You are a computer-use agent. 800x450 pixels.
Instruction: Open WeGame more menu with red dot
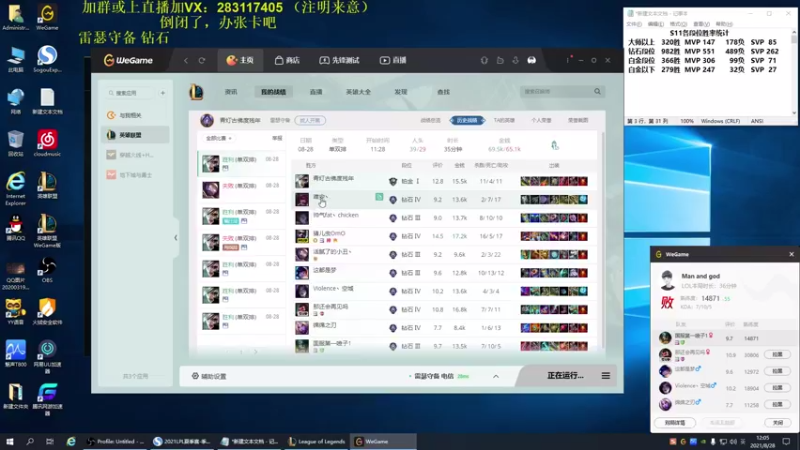tap(568, 60)
